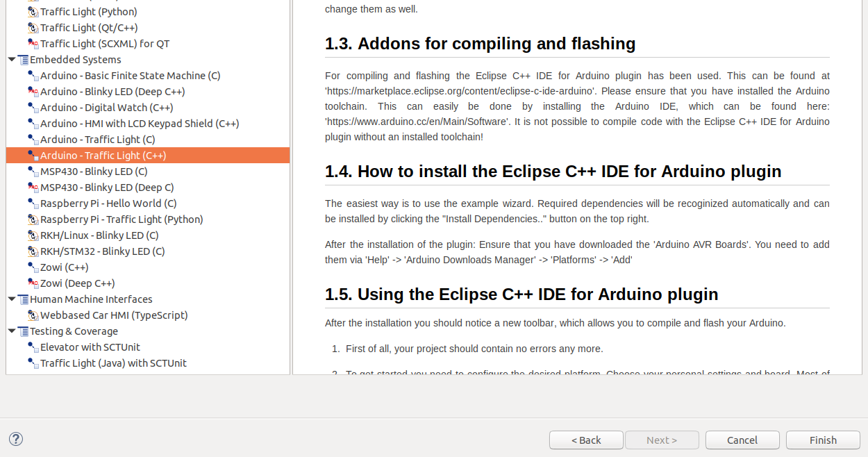Click the icon next to MSP430 - Blinky LED (C)
868x457 pixels.
(x=33, y=171)
